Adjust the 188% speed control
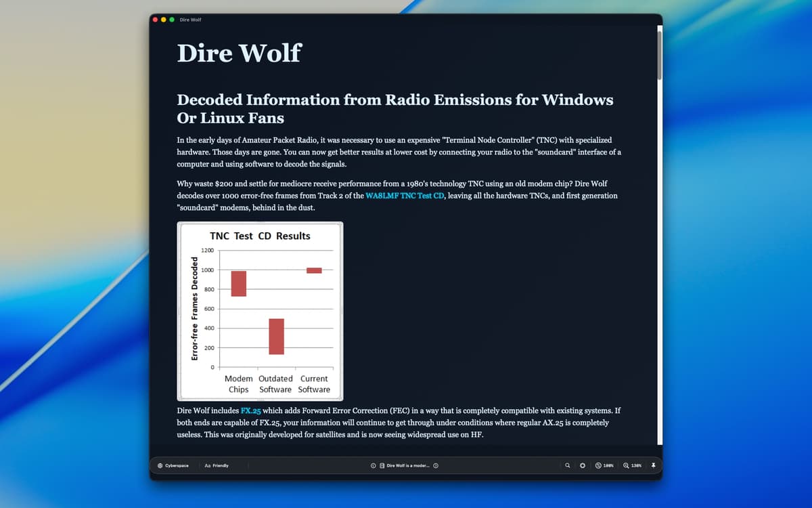 604,466
